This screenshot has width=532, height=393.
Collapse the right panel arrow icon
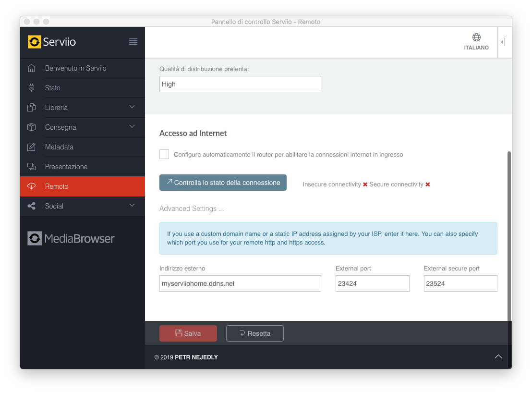503,42
